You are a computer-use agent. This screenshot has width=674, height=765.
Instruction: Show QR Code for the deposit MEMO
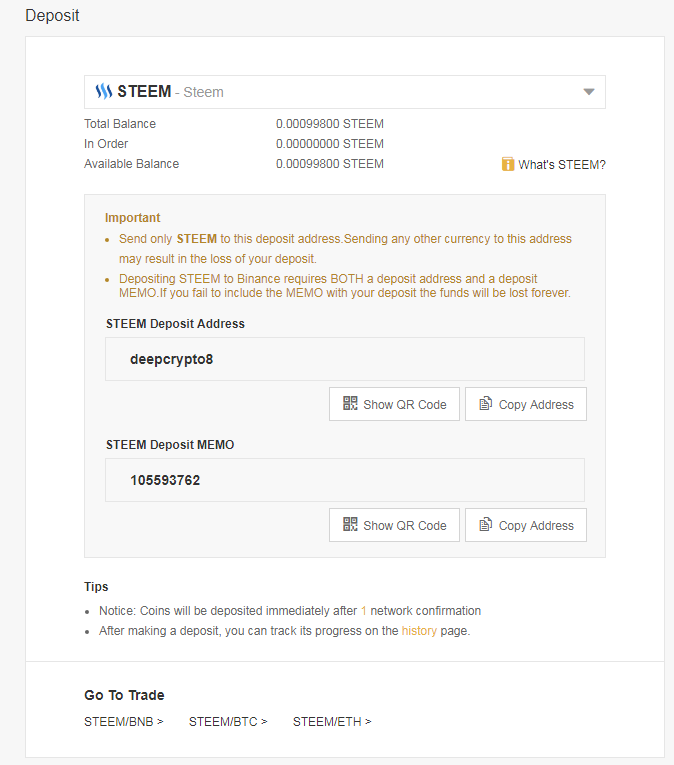394,525
